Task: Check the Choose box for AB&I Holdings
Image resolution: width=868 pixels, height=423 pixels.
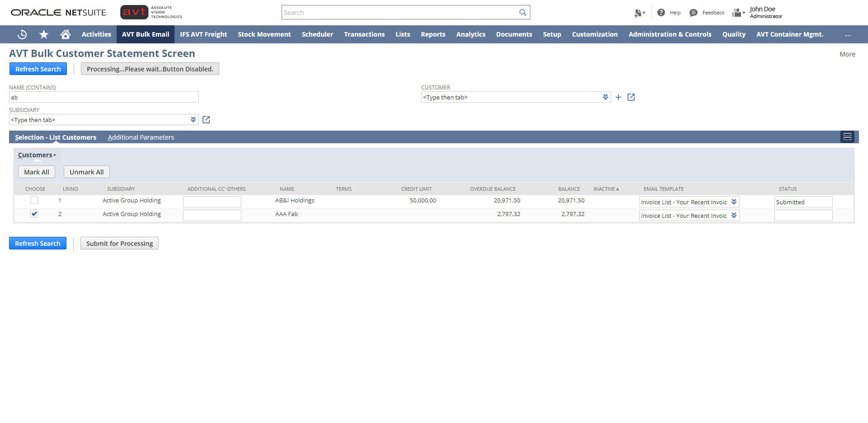Action: click(34, 200)
